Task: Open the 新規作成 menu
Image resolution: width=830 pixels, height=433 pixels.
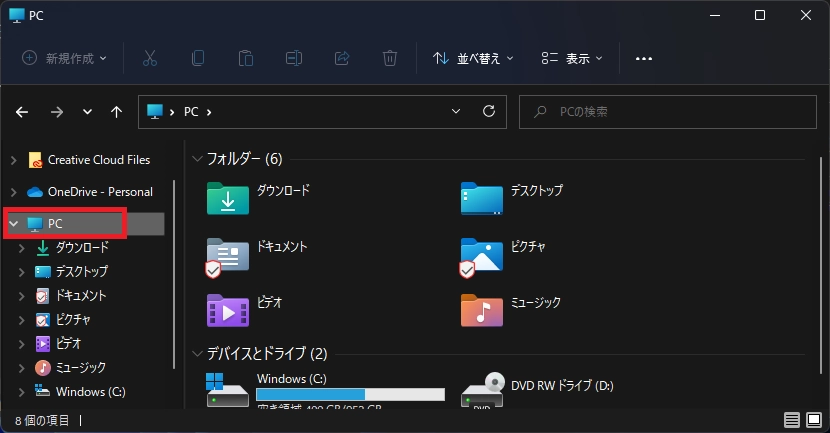Action: click(x=64, y=58)
